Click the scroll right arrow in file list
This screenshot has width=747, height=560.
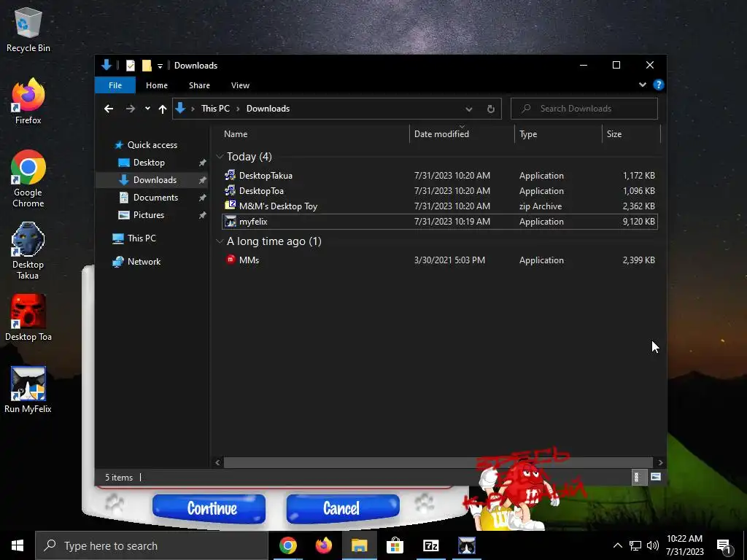pos(660,462)
